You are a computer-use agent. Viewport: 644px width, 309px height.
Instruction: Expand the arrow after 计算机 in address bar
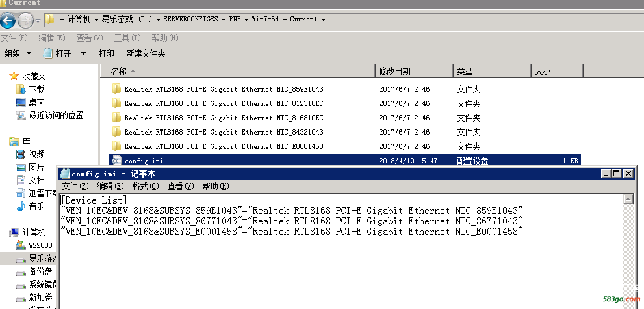click(x=96, y=20)
